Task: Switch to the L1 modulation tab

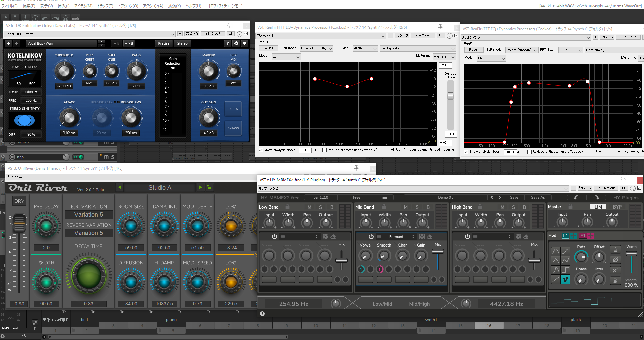Action: pyautogui.click(x=566, y=236)
